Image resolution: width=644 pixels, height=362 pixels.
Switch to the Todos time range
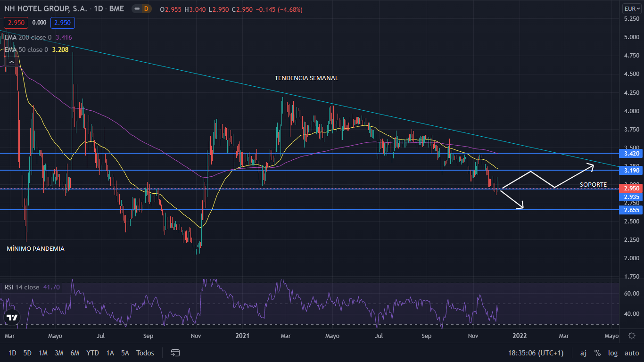coord(145,353)
